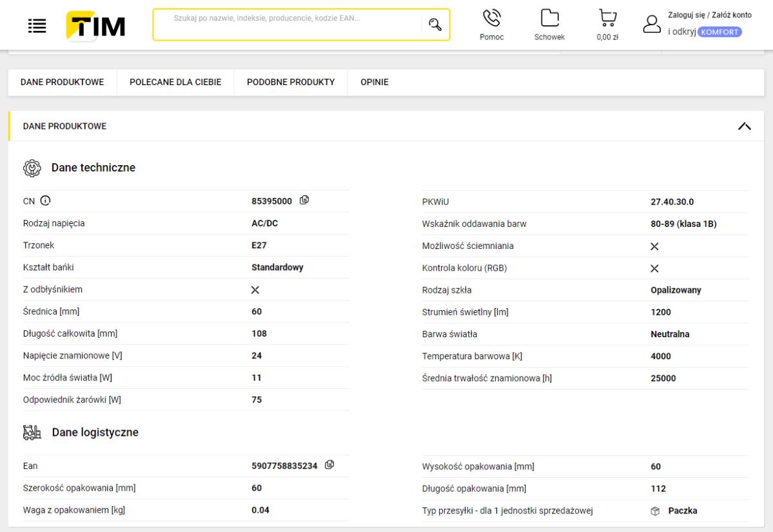Click the user account icon

pos(652,24)
